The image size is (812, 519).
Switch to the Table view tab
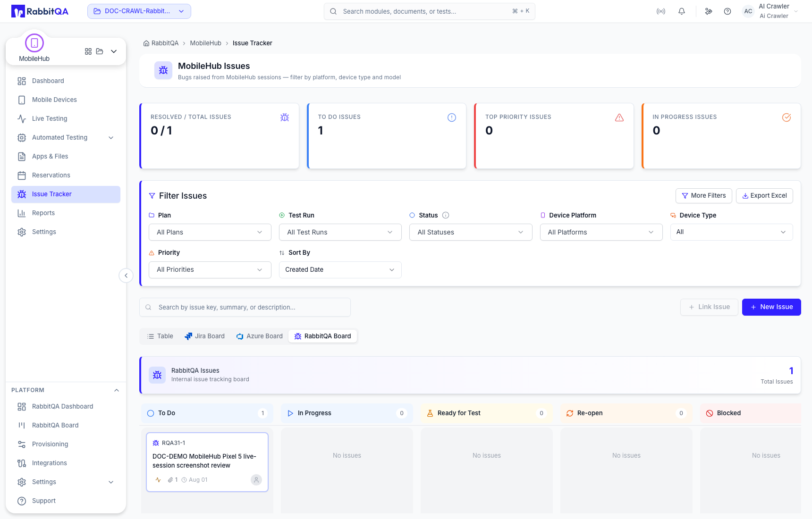click(x=160, y=336)
